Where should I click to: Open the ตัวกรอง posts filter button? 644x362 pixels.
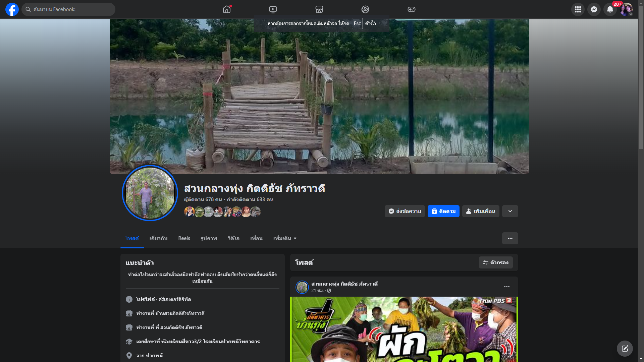click(x=495, y=262)
